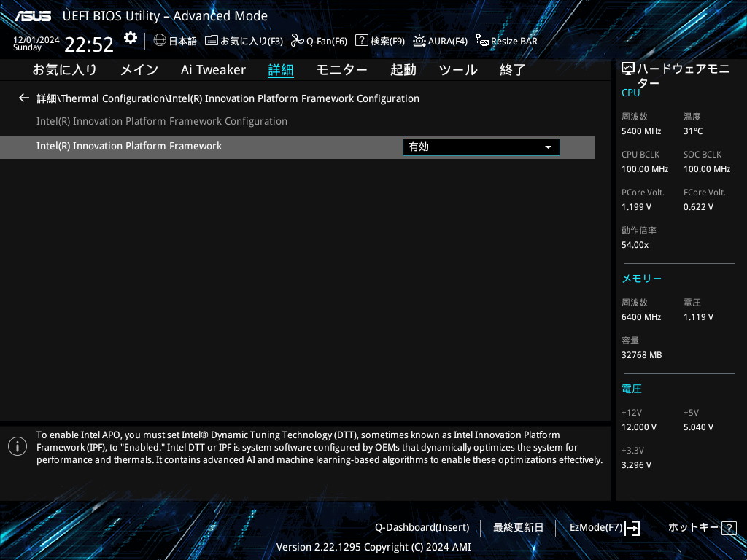Go to the 起動 tab
747x560 pixels.
point(403,70)
